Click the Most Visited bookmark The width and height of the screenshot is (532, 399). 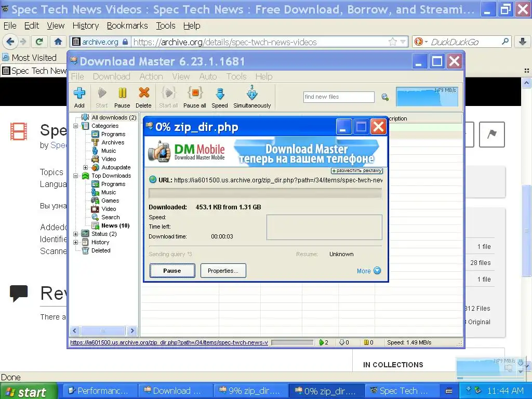[x=29, y=58]
